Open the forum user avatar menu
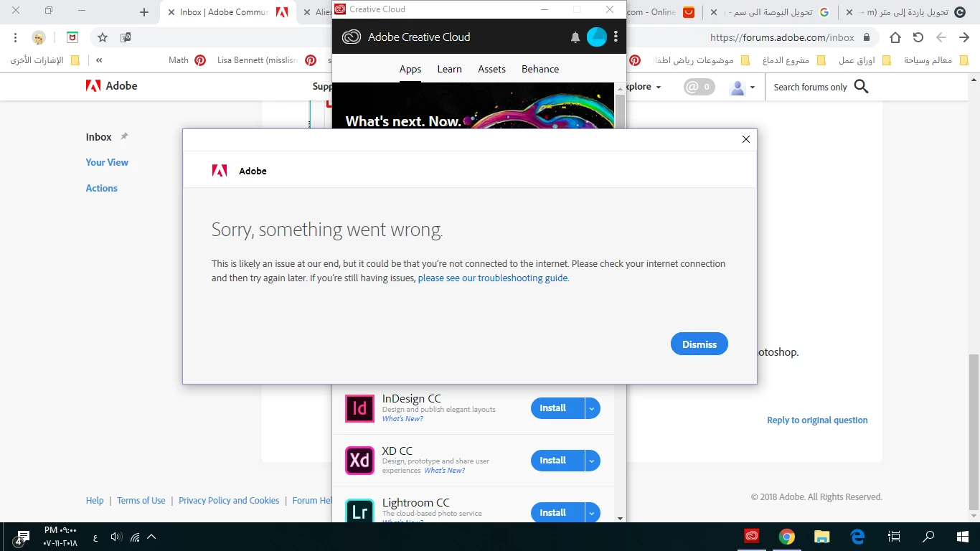Viewport: 980px width, 551px height. (x=742, y=88)
